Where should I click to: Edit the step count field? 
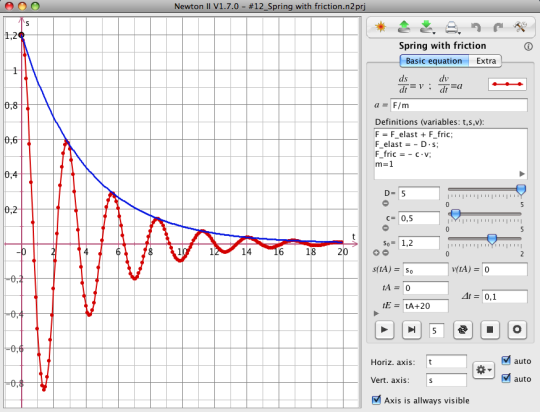point(436,331)
